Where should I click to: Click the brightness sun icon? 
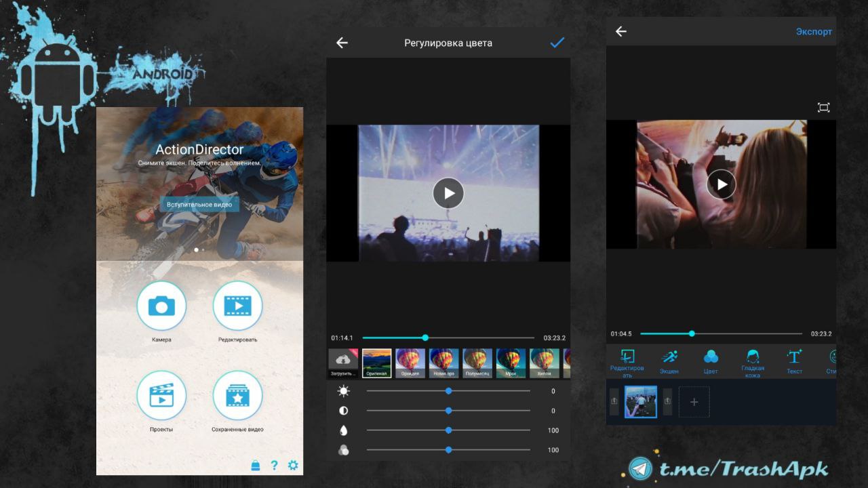[x=344, y=391]
